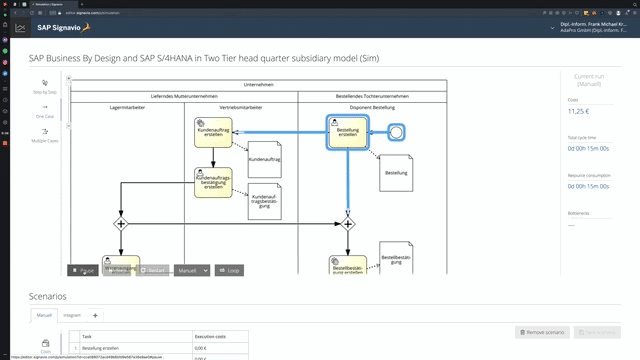The image size is (640, 360).
Task: Click the browser search icon at top right
Action: coord(635,4)
